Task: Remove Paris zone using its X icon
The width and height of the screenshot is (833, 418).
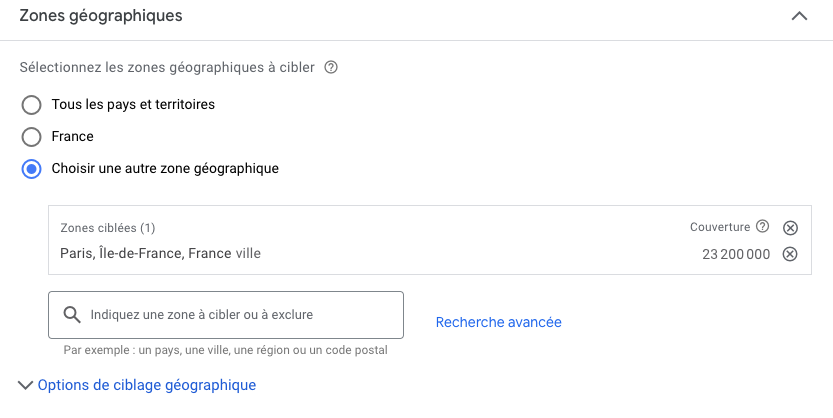Action: [790, 254]
